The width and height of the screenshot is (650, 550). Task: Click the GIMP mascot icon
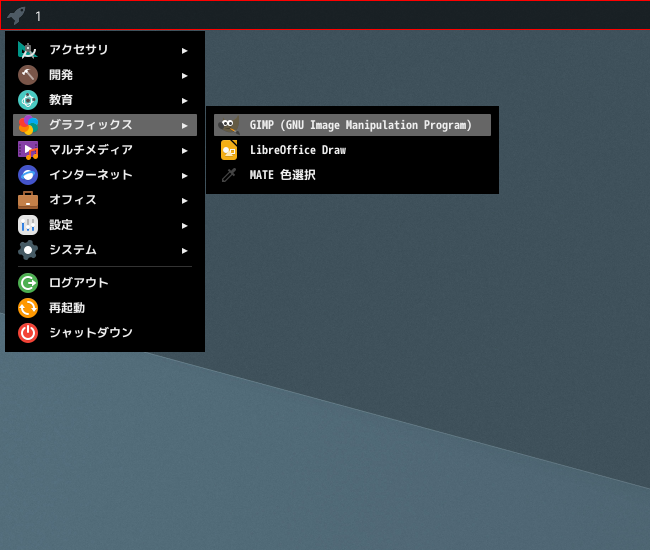229,125
